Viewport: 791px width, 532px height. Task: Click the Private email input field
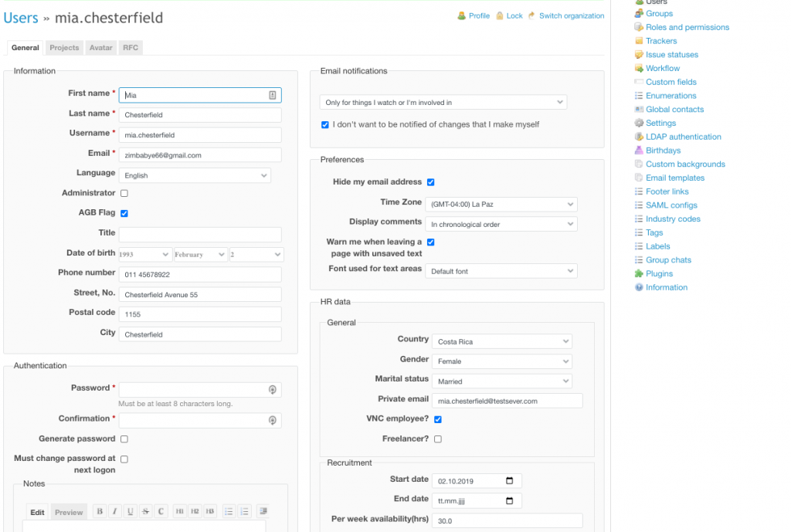tap(508, 401)
